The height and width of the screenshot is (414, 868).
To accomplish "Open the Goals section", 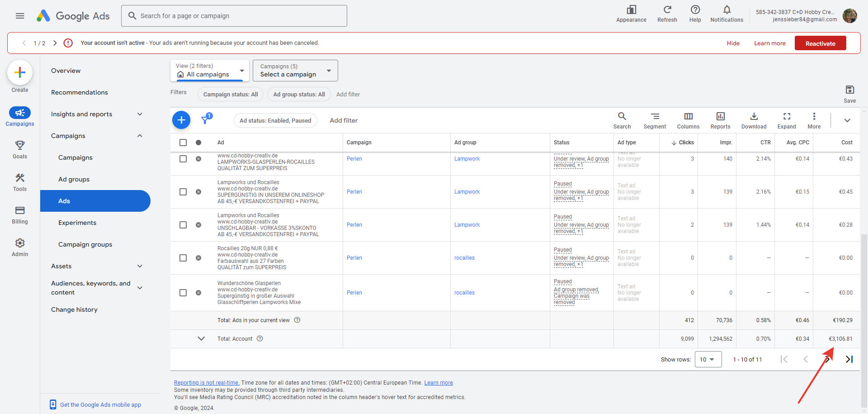I will (20, 150).
